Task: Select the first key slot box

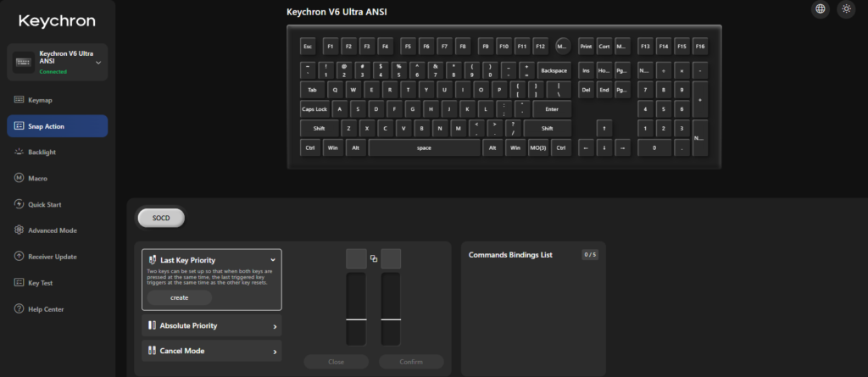Action: (x=357, y=258)
